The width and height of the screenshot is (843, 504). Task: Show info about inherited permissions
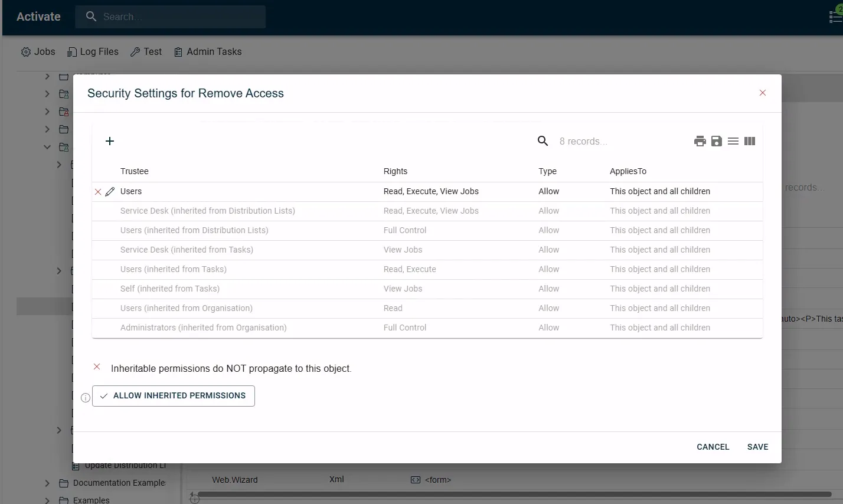pos(86,398)
